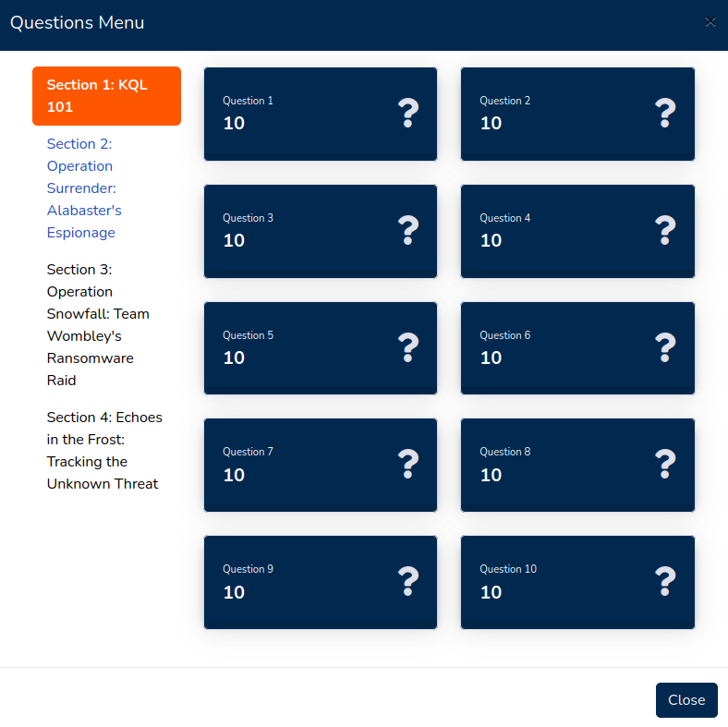Viewport: 728px width, 727px height.
Task: Select Section 1: KQL 101 tab
Action: [x=106, y=96]
